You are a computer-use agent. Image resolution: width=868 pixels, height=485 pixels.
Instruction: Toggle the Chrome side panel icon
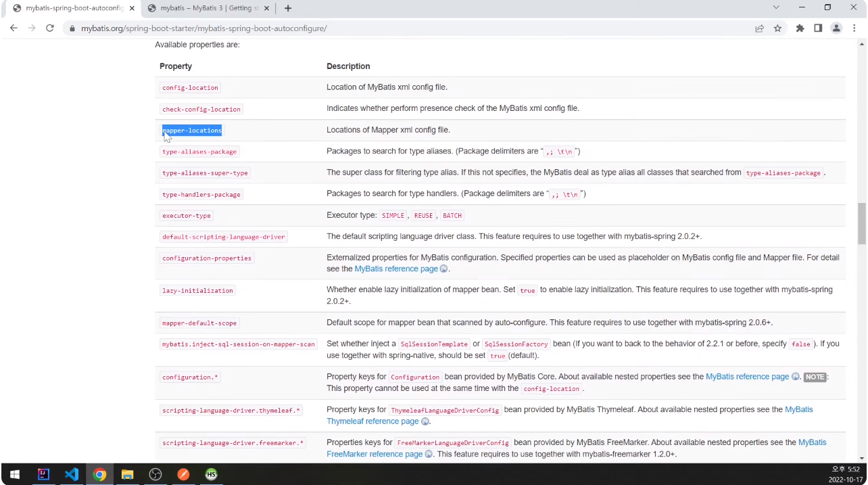[x=818, y=28]
